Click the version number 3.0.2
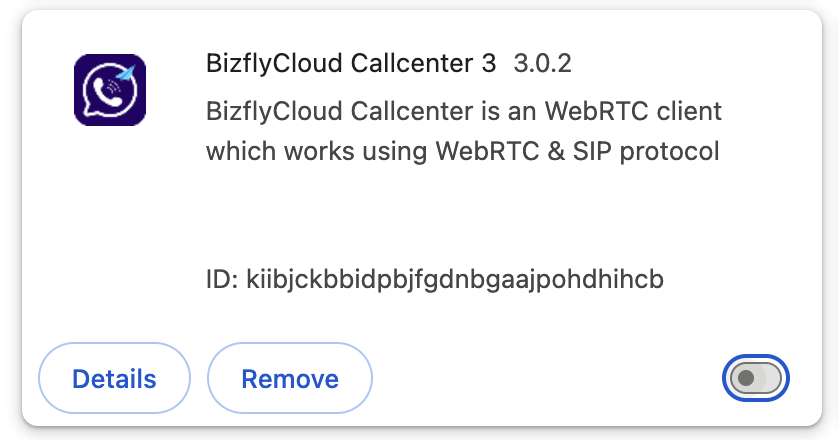838x440 pixels. (x=542, y=64)
